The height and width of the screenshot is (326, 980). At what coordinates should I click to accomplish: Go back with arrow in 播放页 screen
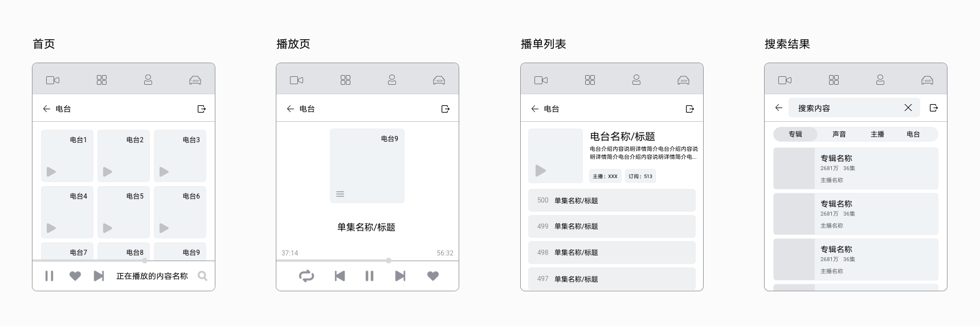pyautogui.click(x=291, y=109)
